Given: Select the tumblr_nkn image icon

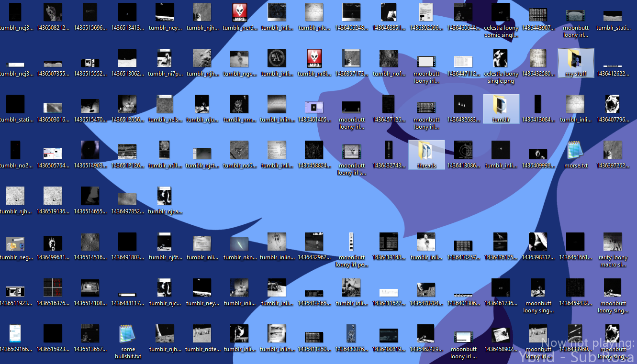Looking at the screenshot, I should [240, 243].
